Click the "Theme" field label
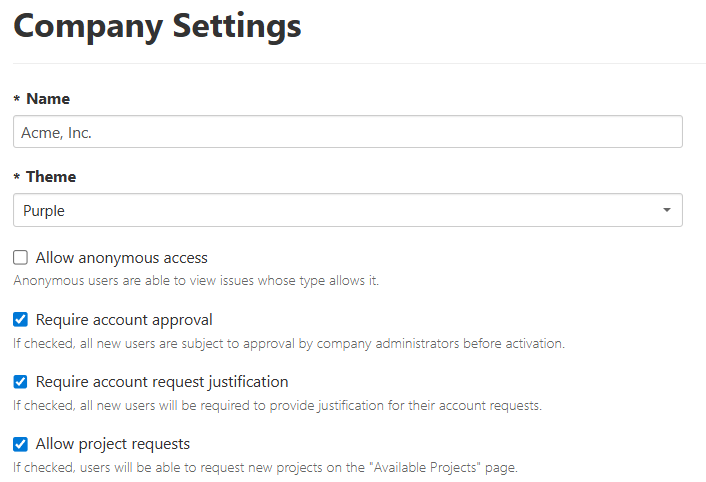 [51, 177]
